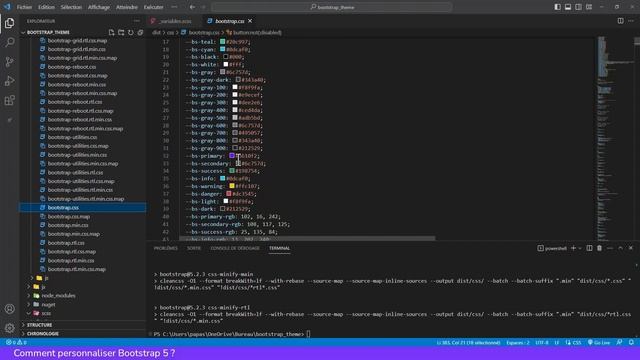Open the Accounts menu icon
Screen dimensions: 640x360
pyautogui.click(x=9, y=309)
